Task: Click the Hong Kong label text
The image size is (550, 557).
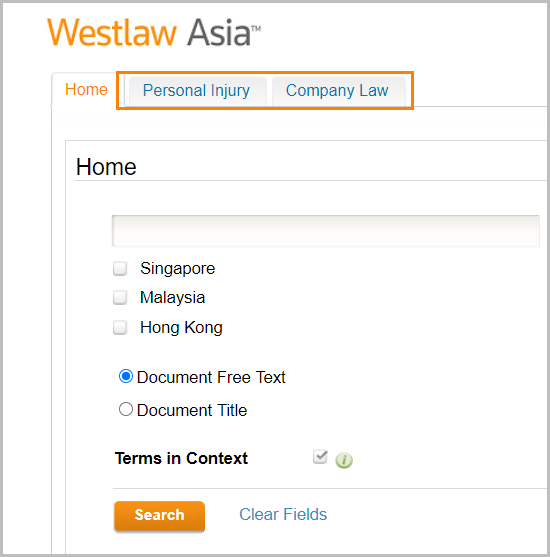Action: pos(182,328)
